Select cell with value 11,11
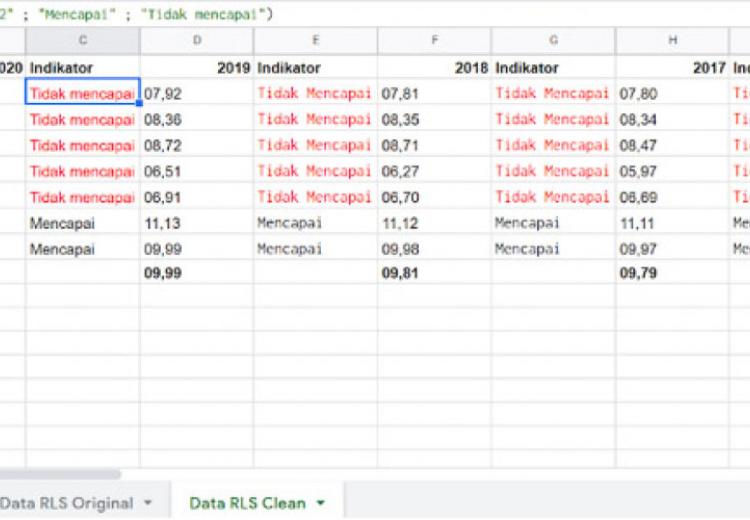Image resolution: width=750 pixels, height=520 pixels. click(673, 222)
